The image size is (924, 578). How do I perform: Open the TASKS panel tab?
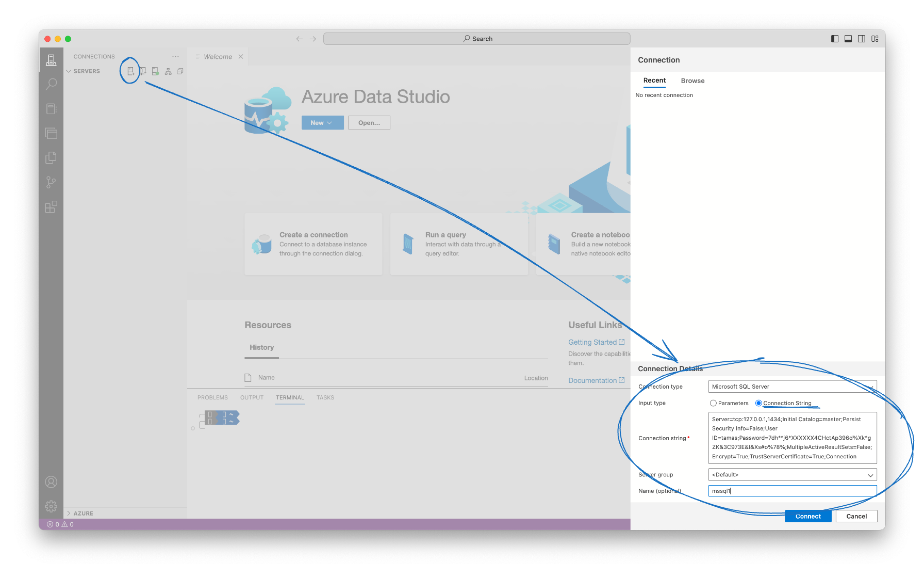point(325,398)
